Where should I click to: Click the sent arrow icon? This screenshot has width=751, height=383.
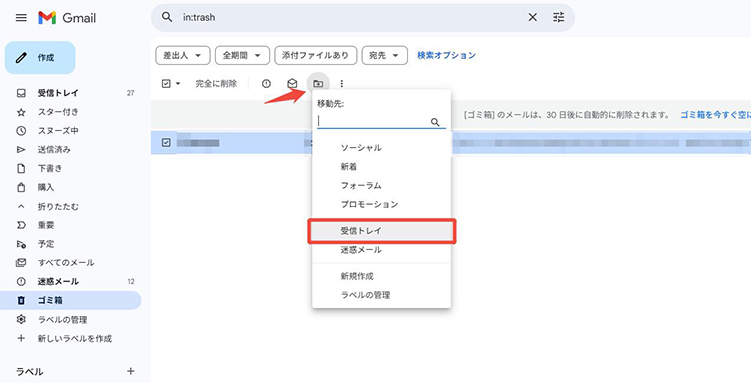point(21,150)
